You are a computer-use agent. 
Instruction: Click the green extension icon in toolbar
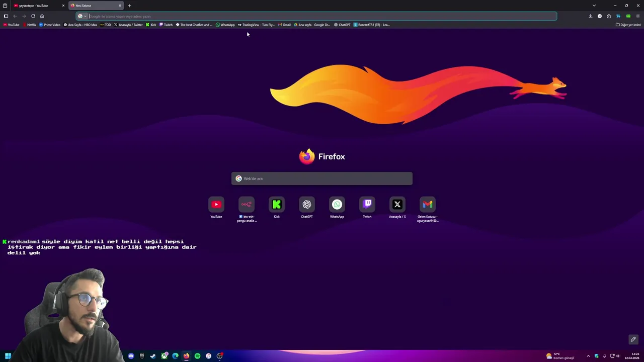628,16
